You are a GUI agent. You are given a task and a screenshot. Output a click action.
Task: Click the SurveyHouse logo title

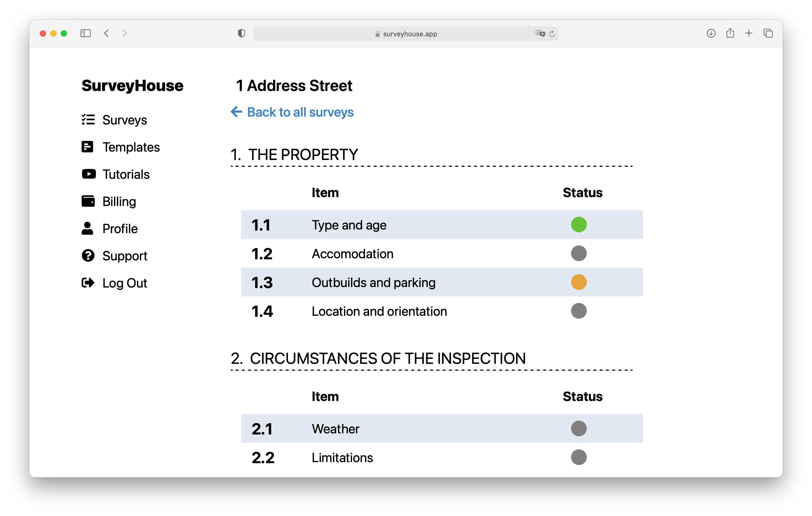(x=133, y=85)
